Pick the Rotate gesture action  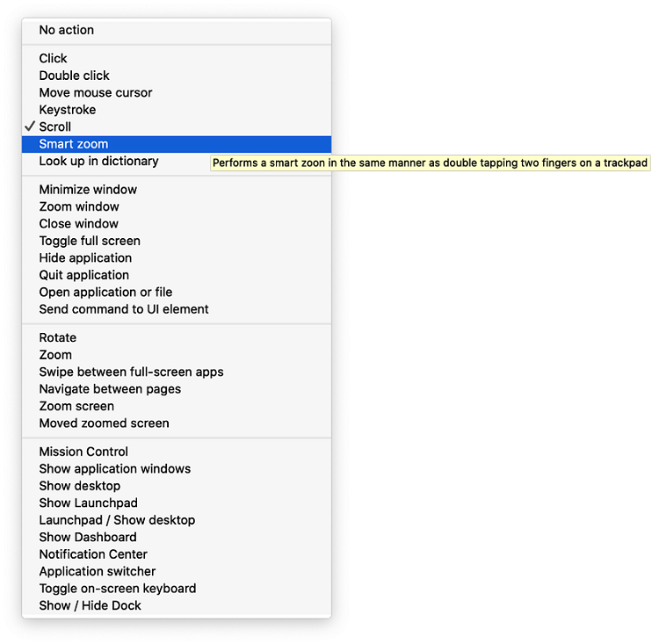click(177, 337)
